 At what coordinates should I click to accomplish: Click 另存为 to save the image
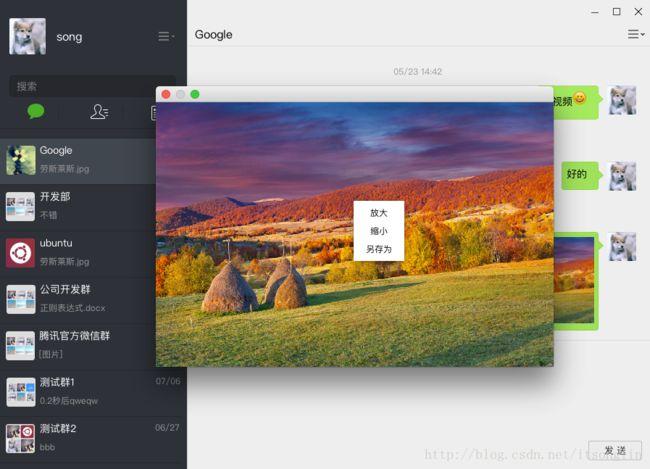pos(378,249)
